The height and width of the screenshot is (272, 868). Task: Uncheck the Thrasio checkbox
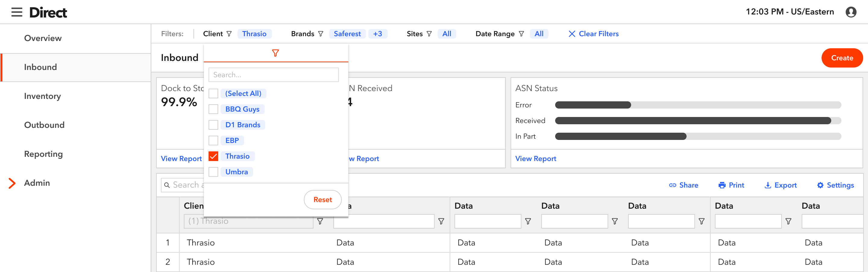213,156
